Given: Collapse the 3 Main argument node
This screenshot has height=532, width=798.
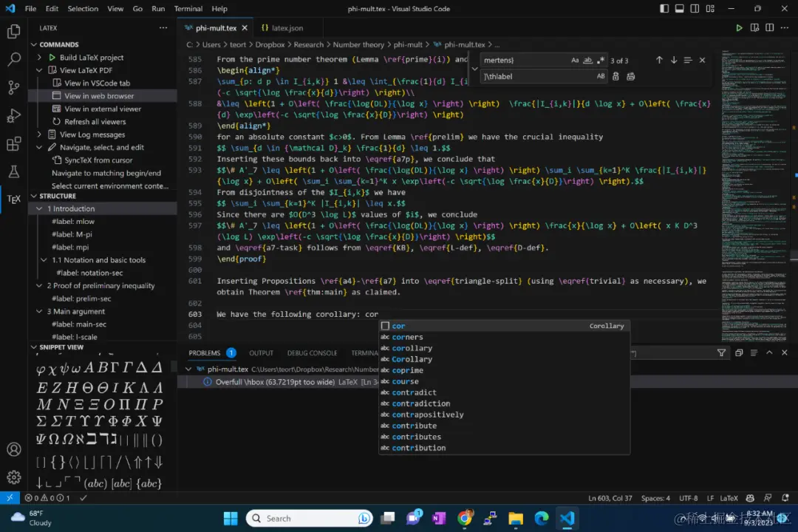Looking at the screenshot, I should pyautogui.click(x=39, y=312).
